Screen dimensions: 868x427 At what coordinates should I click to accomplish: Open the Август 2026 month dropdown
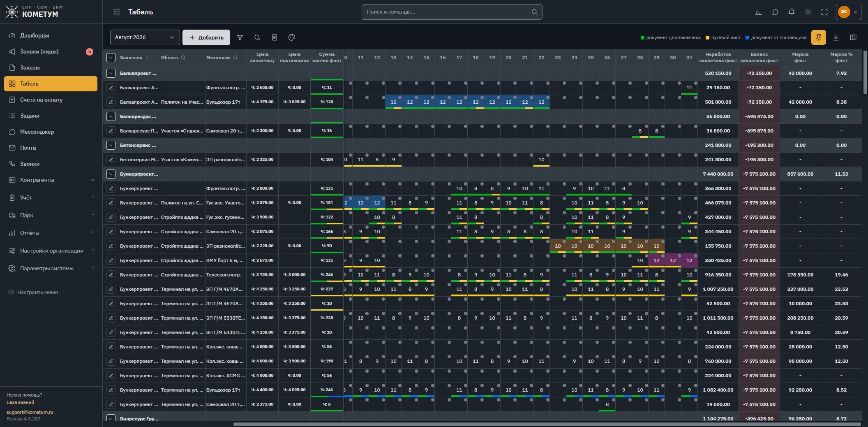145,37
